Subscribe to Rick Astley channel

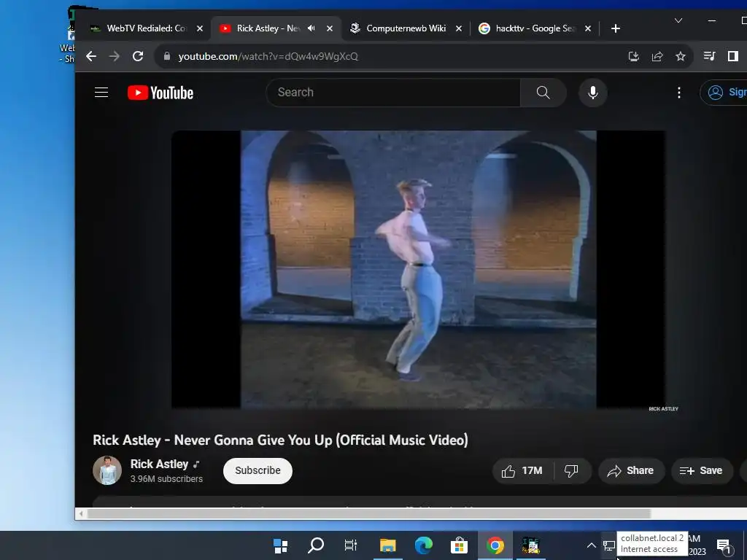coord(258,470)
